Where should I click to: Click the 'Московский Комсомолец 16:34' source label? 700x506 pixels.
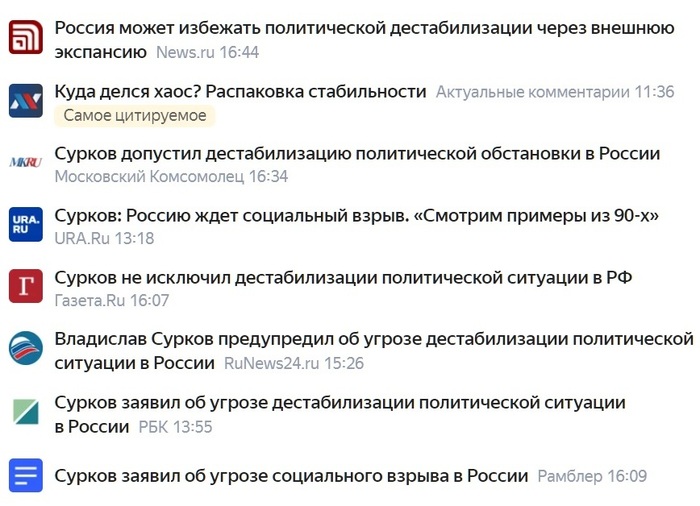[x=171, y=177]
